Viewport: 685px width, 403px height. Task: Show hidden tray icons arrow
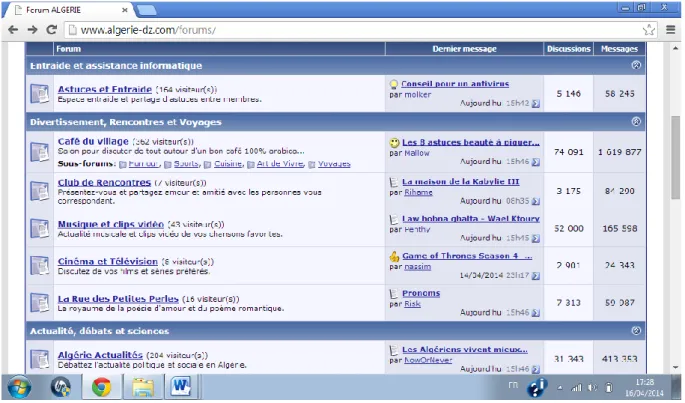560,388
